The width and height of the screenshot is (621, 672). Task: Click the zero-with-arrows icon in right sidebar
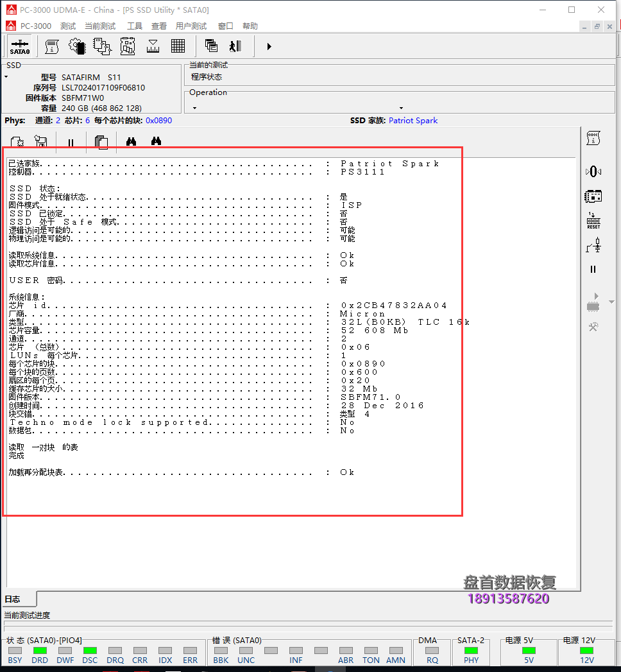pos(593,172)
